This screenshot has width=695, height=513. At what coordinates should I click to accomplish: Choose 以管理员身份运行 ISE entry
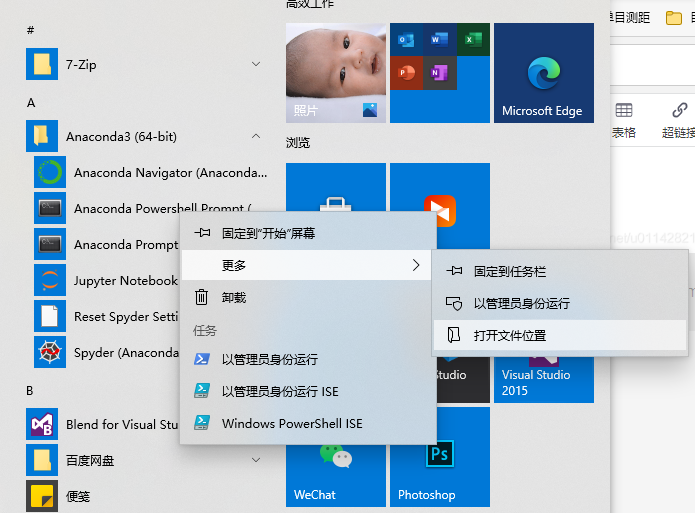point(308,391)
